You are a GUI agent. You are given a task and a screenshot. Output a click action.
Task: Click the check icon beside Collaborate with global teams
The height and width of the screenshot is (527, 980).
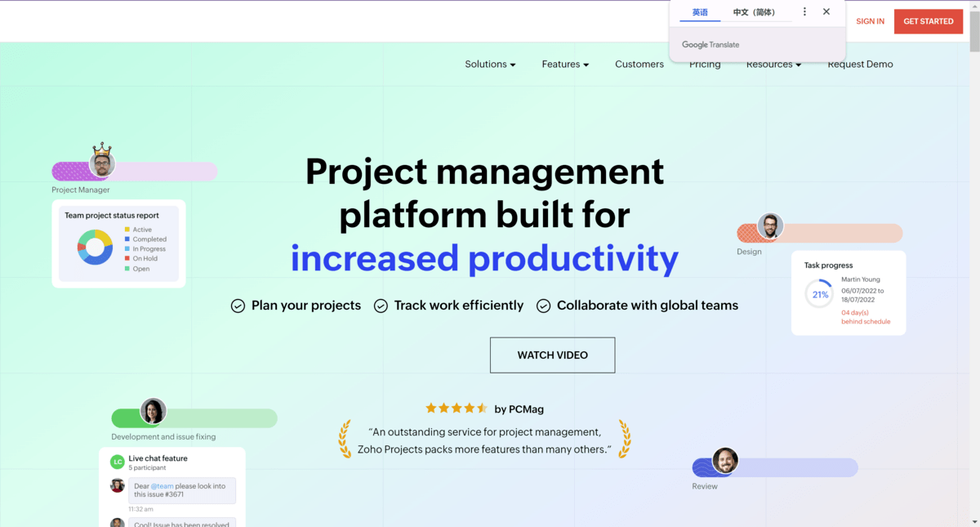543,306
